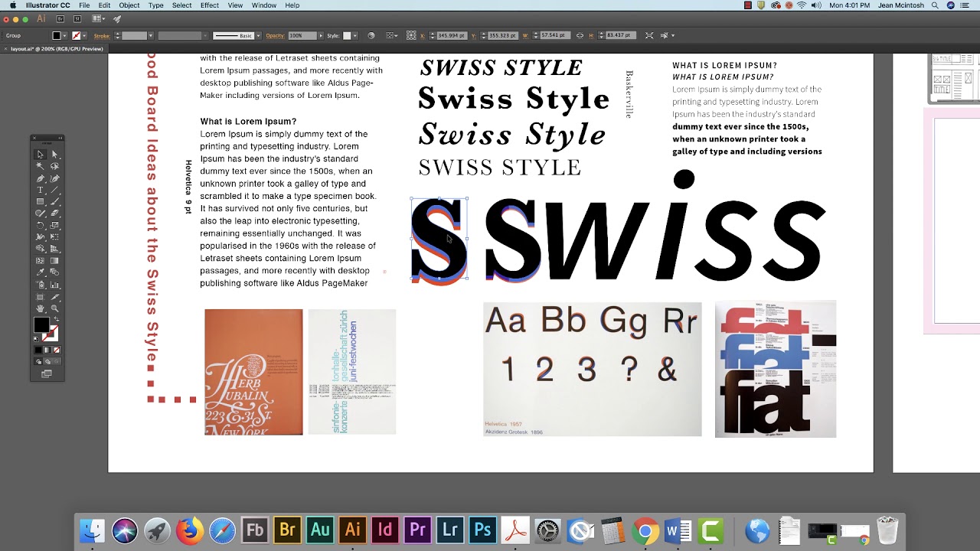Select the Eraser tool
Viewport: 980px width, 551px height.
coord(54,213)
